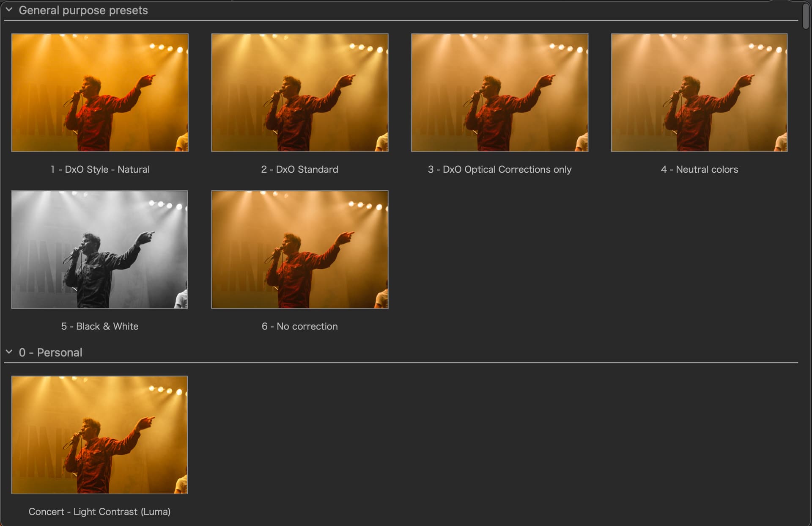The height and width of the screenshot is (526, 812).
Task: Click '3 - DxO Optical Corrections only' label
Action: tap(499, 169)
